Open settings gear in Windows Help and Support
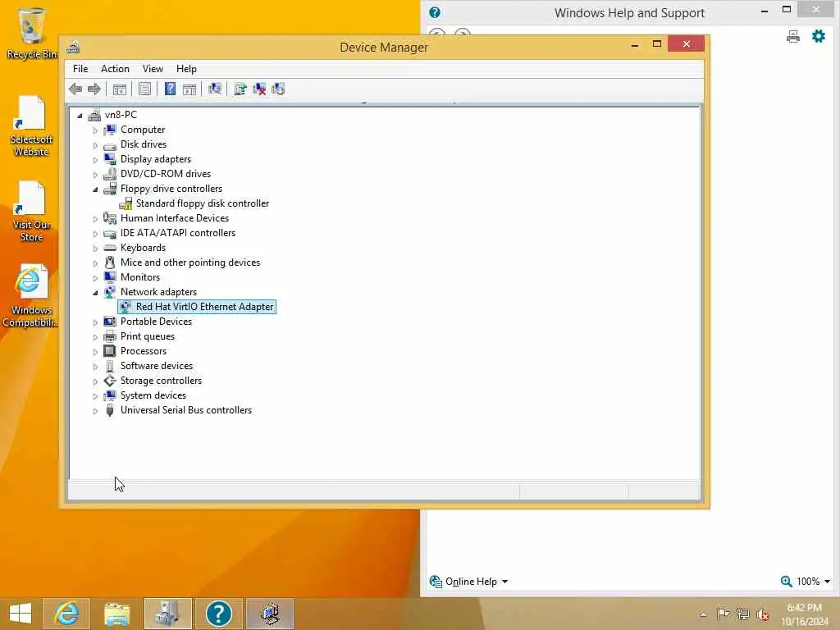This screenshot has width=840, height=630. [x=819, y=36]
